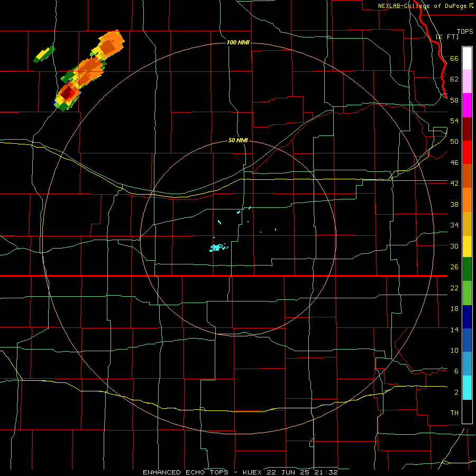Click the [K FT] units label
The image size is (476, 476).
447,36
